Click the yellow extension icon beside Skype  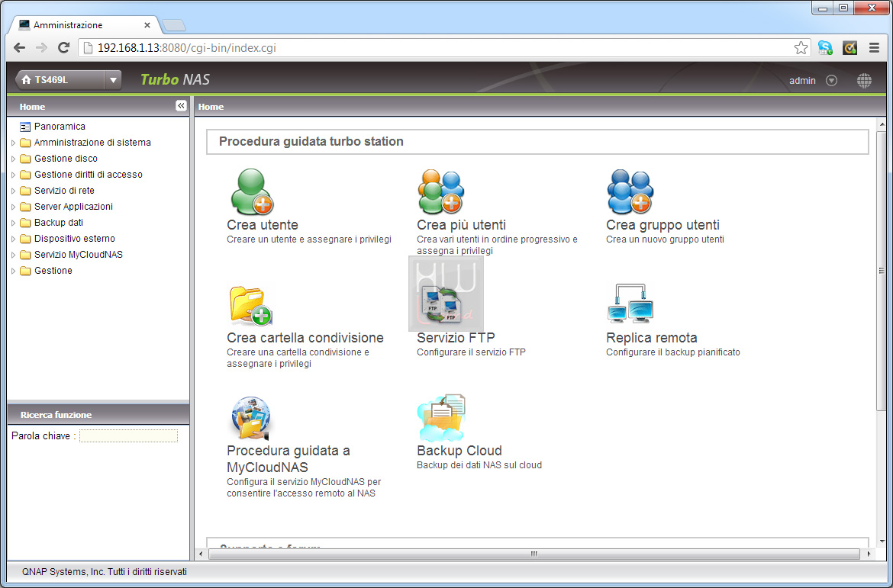(849, 48)
